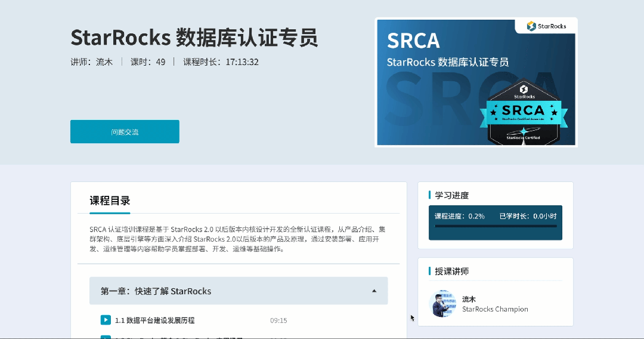Click the 学习进度 panel heading
The height and width of the screenshot is (339, 644).
coord(452,195)
